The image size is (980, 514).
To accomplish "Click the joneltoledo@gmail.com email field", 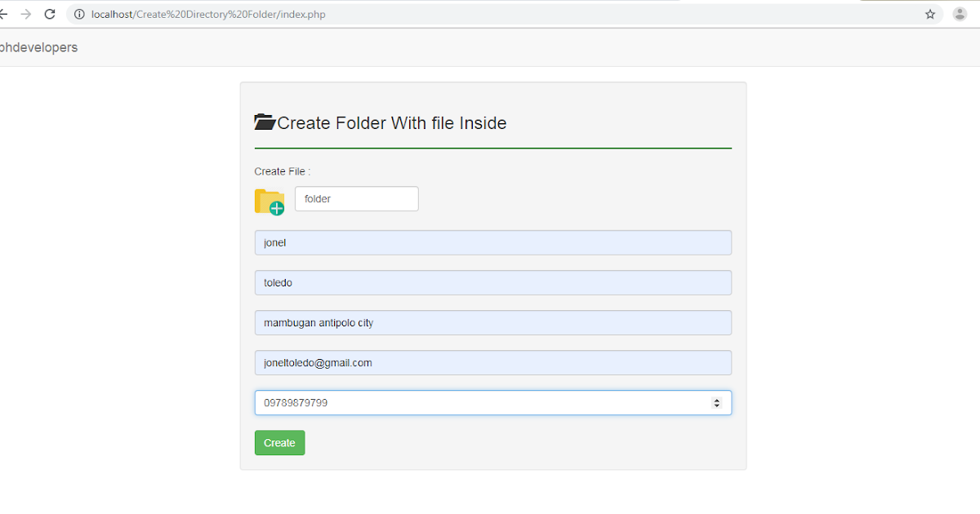I will tap(492, 362).
